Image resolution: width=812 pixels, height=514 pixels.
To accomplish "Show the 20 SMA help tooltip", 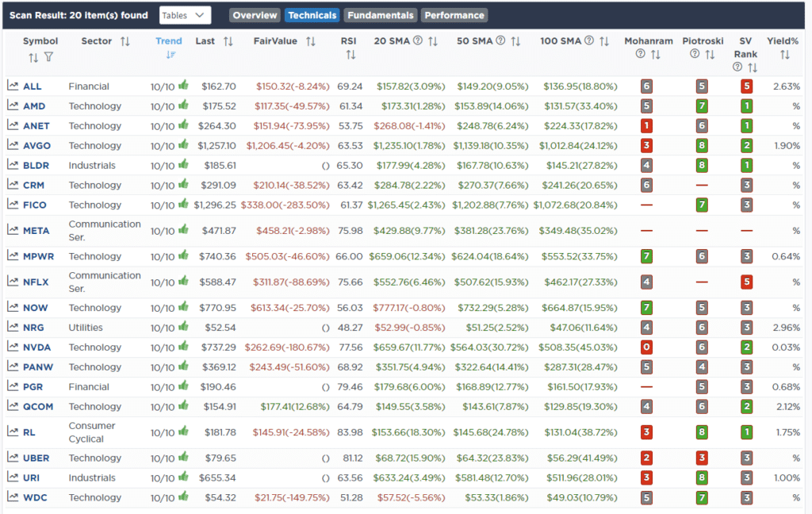I will click(417, 40).
